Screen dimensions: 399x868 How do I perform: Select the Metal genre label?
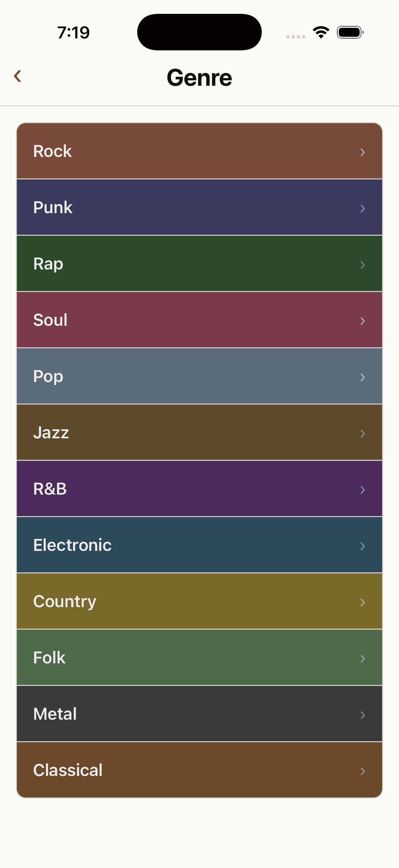[x=55, y=714]
